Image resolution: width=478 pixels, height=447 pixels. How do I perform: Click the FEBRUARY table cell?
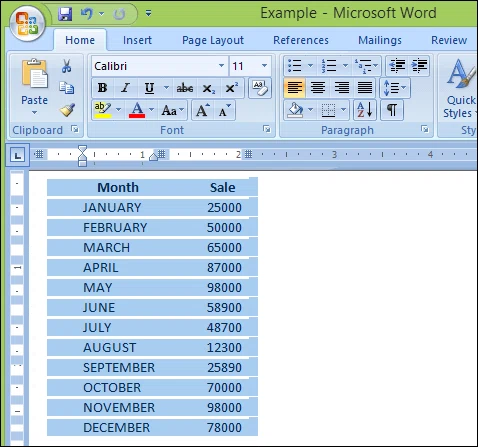tap(115, 227)
